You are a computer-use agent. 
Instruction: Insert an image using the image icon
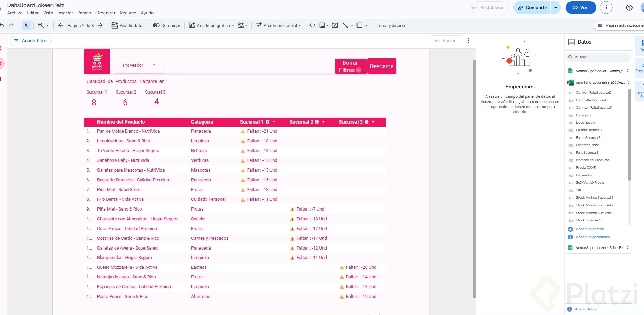pos(322,25)
